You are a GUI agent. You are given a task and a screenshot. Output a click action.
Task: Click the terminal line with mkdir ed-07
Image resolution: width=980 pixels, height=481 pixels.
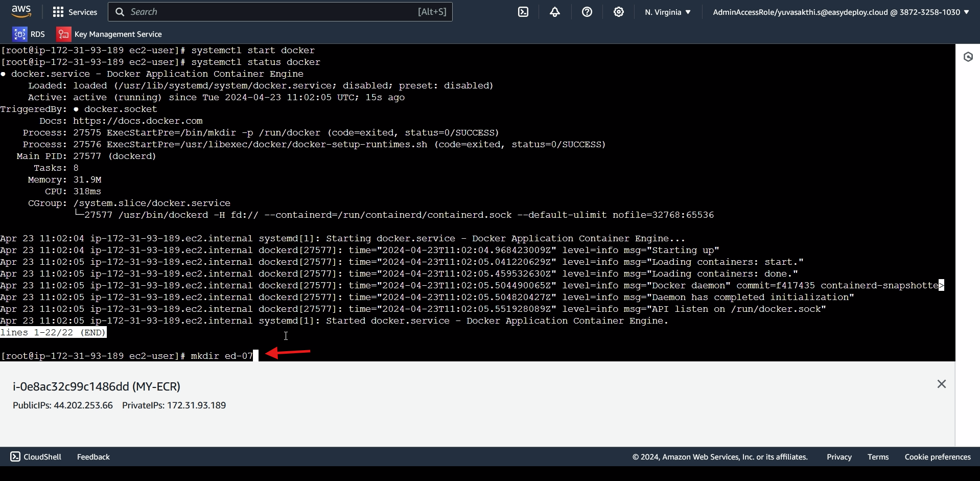[128, 356]
